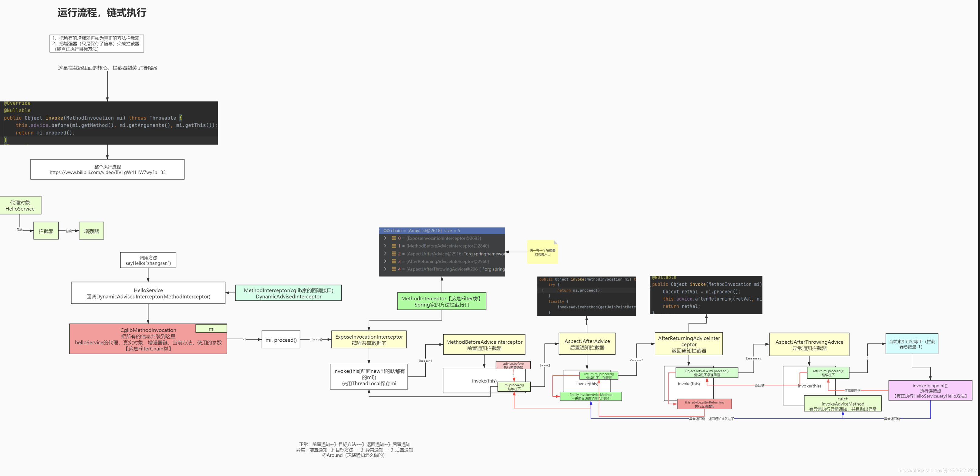Click the 异常返回链，返回通知被跳过了 label
The width and height of the screenshot is (980, 476).
pos(711,419)
